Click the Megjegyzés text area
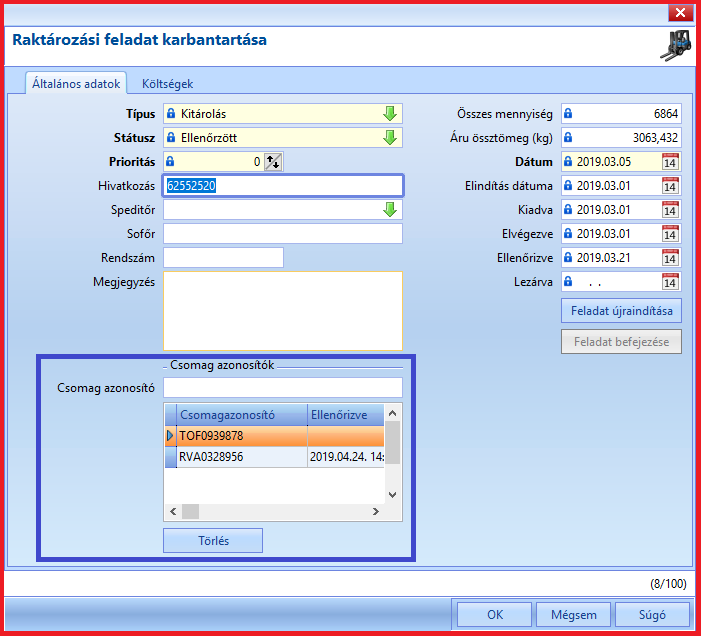Screen dimensions: 701x636 coord(283,311)
